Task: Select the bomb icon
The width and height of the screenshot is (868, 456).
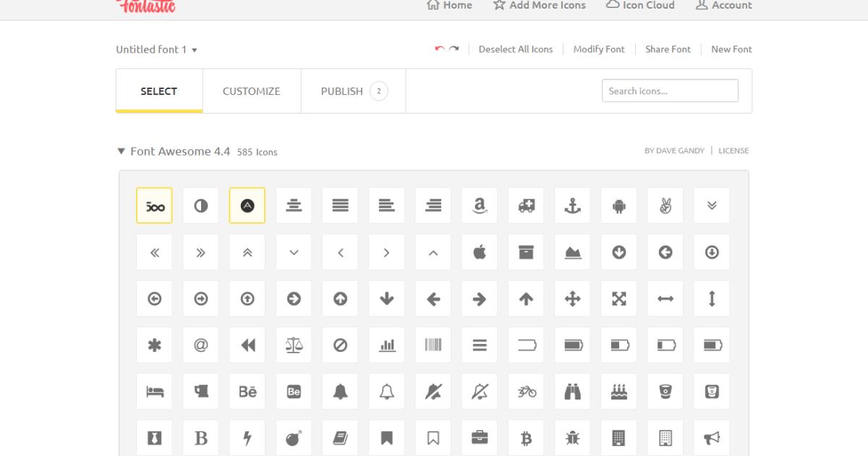Action: [x=294, y=438]
